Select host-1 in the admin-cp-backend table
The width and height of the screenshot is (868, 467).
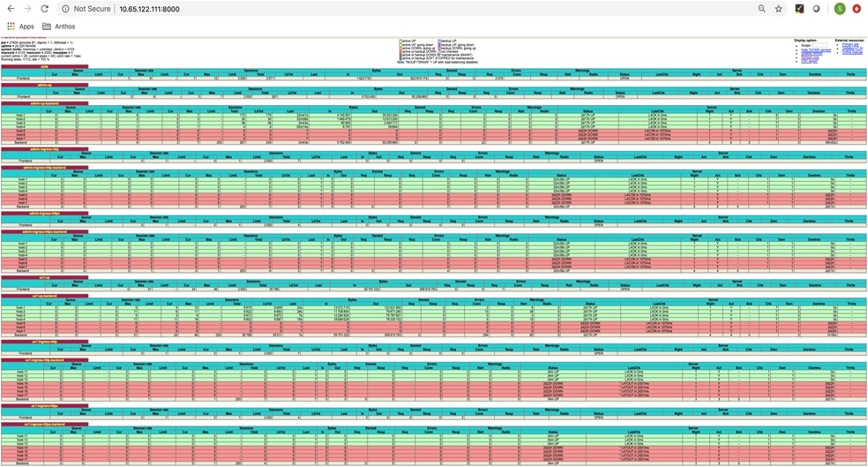click(x=20, y=116)
